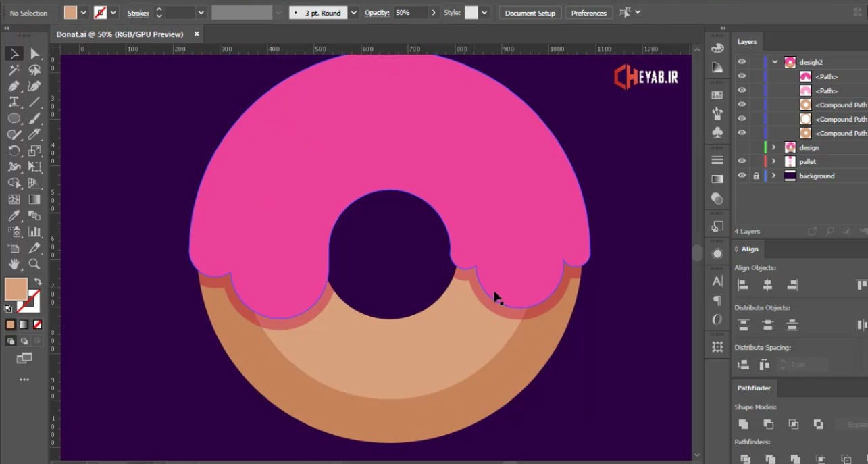Open the brush definition dropdown next to 3 pt. Round
This screenshot has width=868, height=464.
coord(354,13)
